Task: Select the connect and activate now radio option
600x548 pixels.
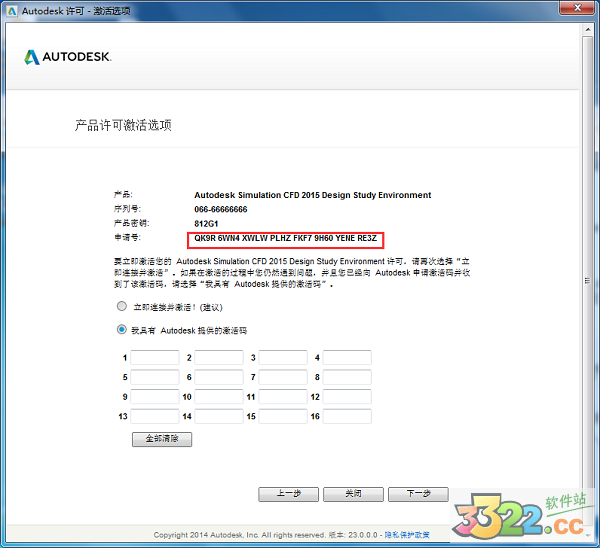Action: 122,307
